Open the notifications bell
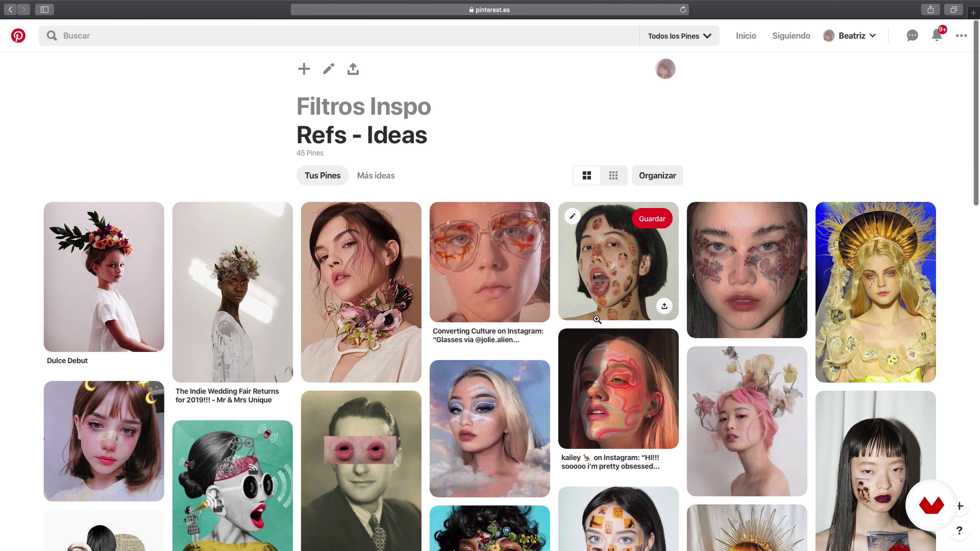Image resolution: width=980 pixels, height=551 pixels. point(937,36)
